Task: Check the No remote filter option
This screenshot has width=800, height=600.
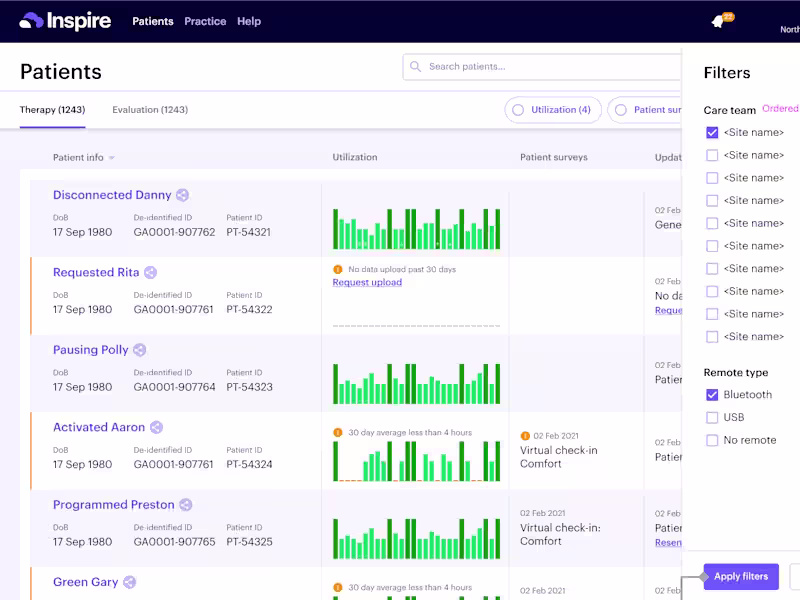Action: [712, 440]
